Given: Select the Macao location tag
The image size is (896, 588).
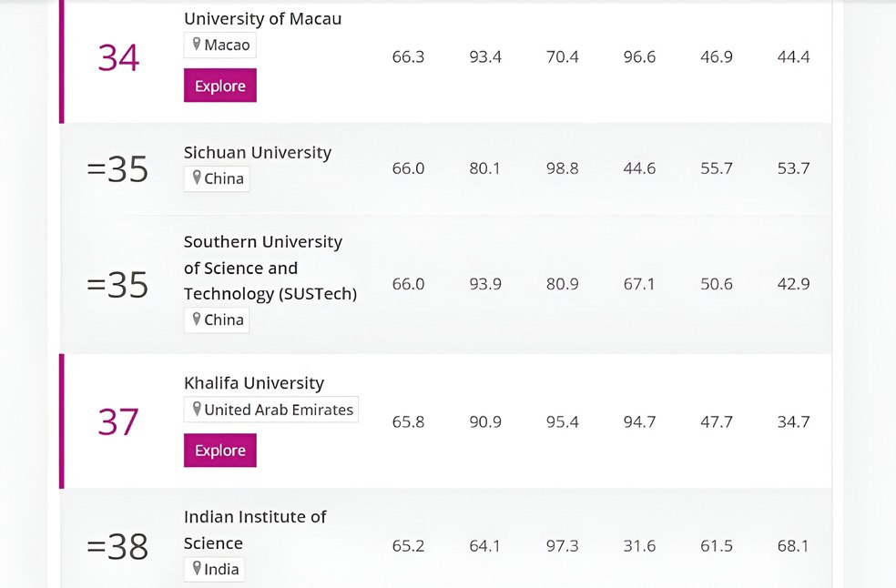Looking at the screenshot, I should [x=219, y=44].
